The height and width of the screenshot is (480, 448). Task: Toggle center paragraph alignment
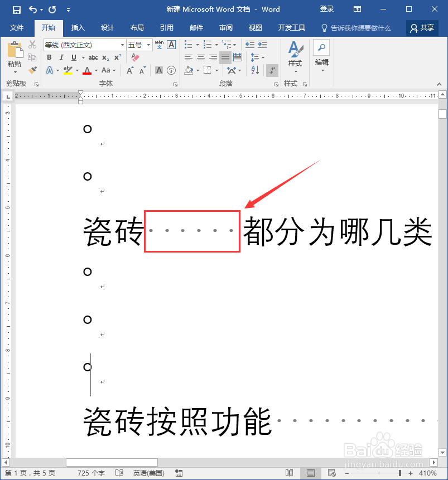pyautogui.click(x=200, y=57)
